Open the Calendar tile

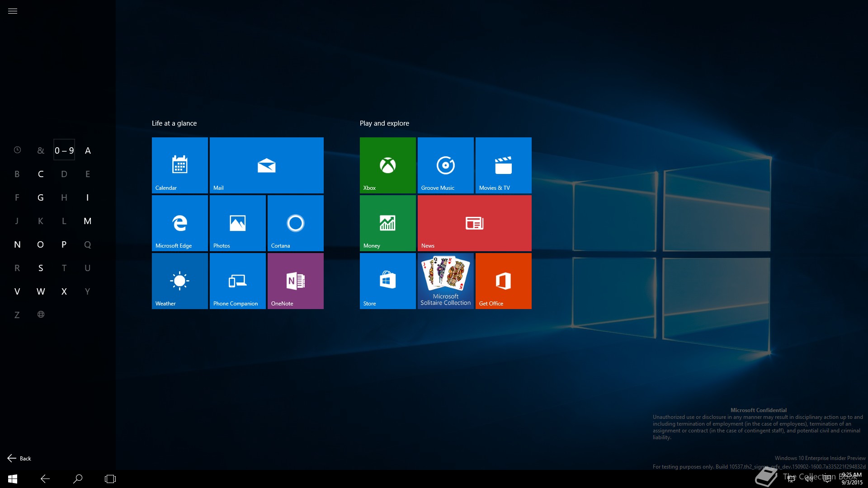[180, 165]
